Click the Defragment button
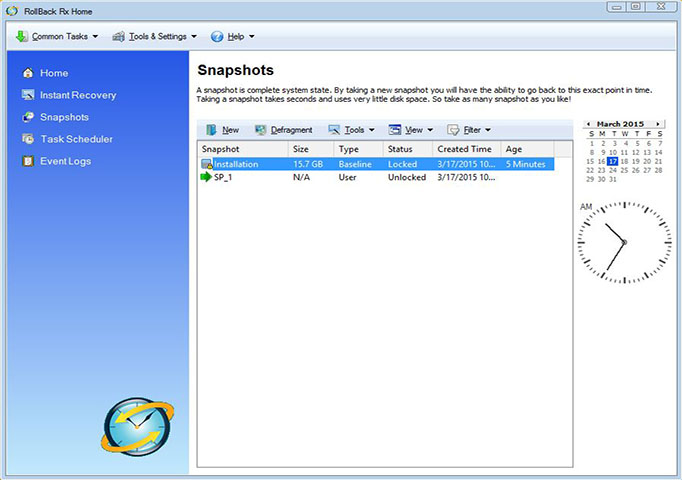682x480 pixels. 284,130
